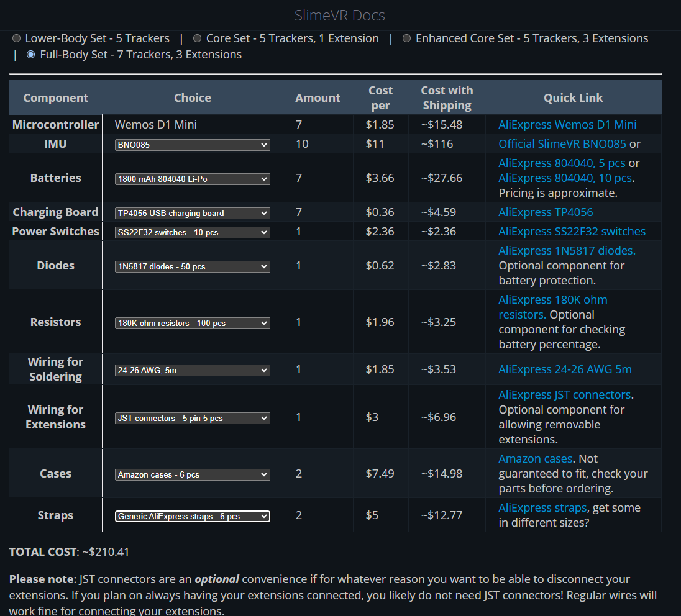Open the IMU BNO085 dropdown
The height and width of the screenshot is (616, 681).
[193, 145]
